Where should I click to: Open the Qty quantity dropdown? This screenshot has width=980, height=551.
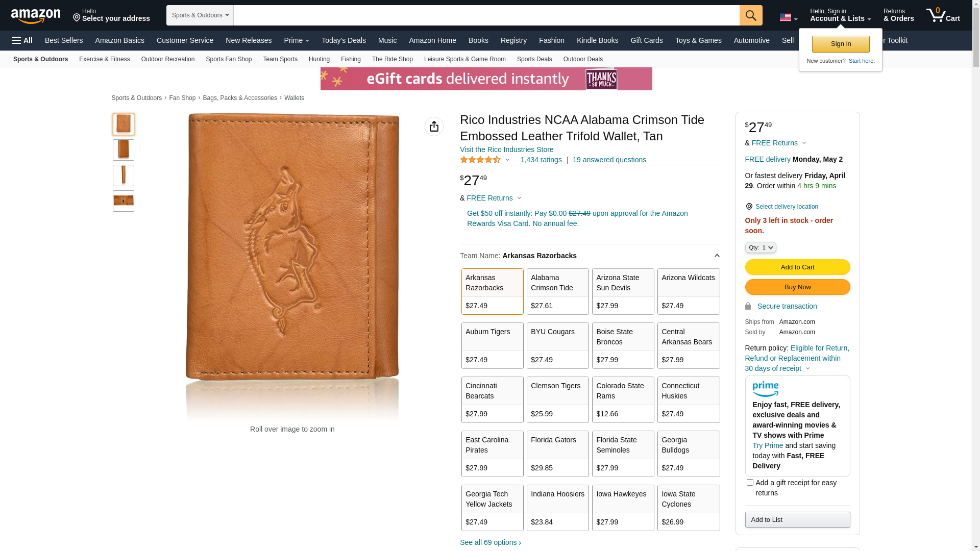click(761, 247)
